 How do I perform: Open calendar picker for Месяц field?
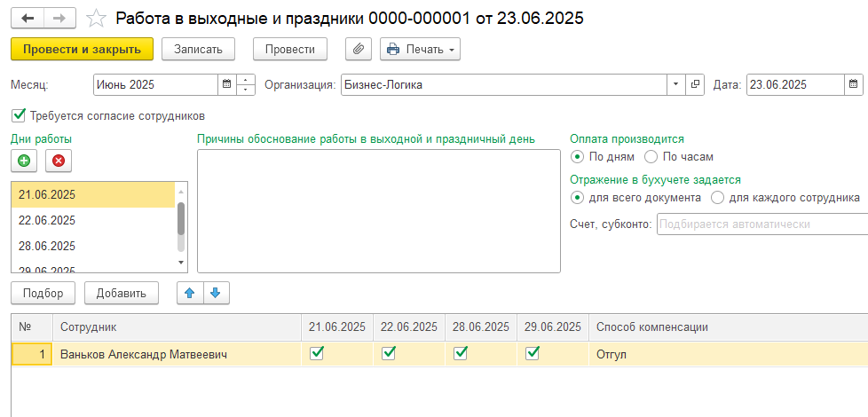click(226, 84)
